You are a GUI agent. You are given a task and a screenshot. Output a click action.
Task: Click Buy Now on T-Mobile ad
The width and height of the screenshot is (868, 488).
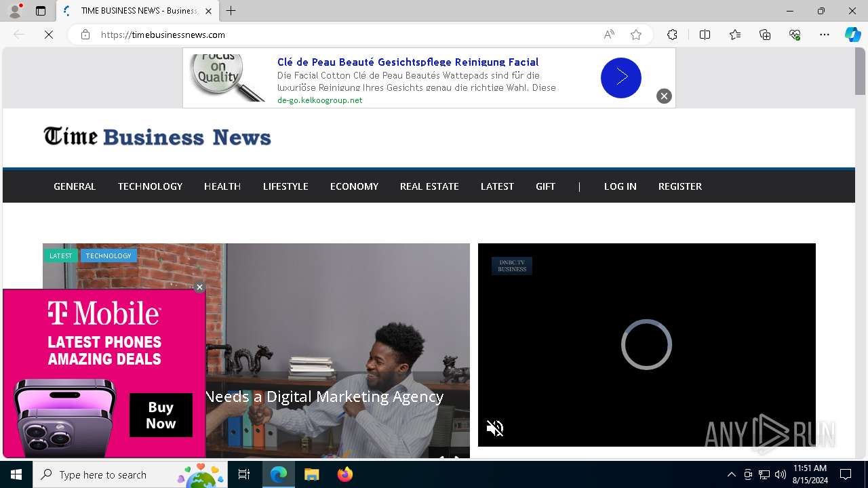[x=161, y=415]
